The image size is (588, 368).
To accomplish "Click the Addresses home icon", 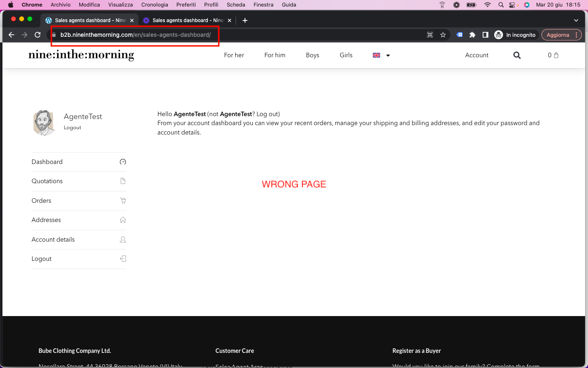I will click(123, 220).
